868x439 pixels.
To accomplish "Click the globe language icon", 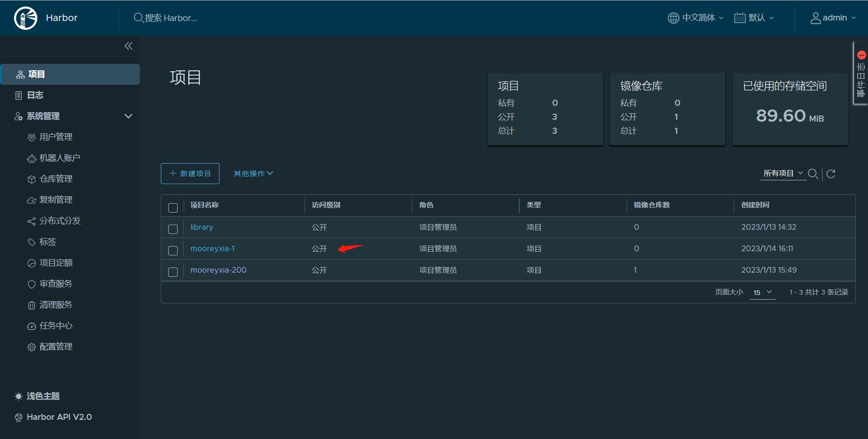I will (x=674, y=18).
